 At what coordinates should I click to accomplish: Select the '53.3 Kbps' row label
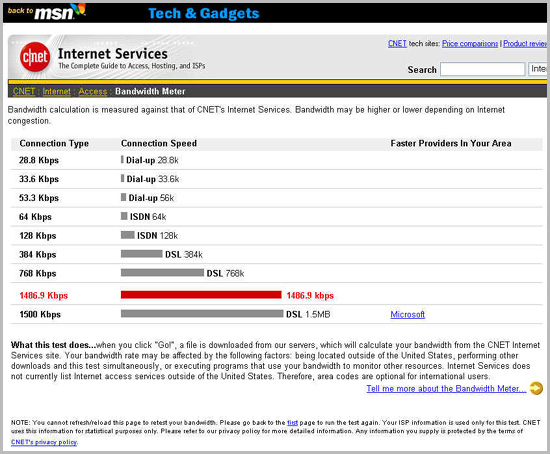click(39, 198)
